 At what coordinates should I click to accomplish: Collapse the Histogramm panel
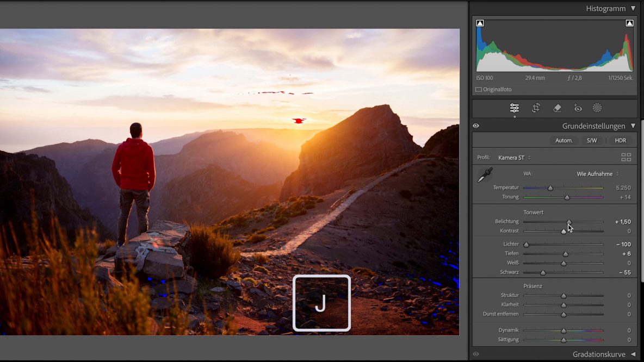click(x=633, y=9)
